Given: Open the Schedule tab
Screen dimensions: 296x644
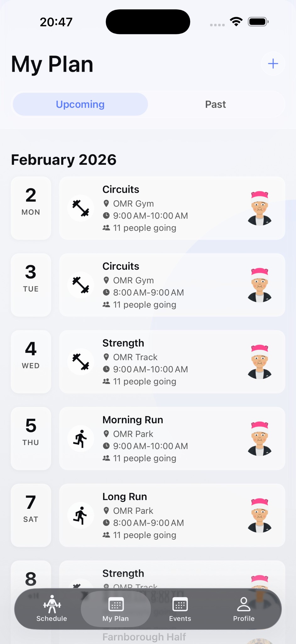Looking at the screenshot, I should point(52,608).
